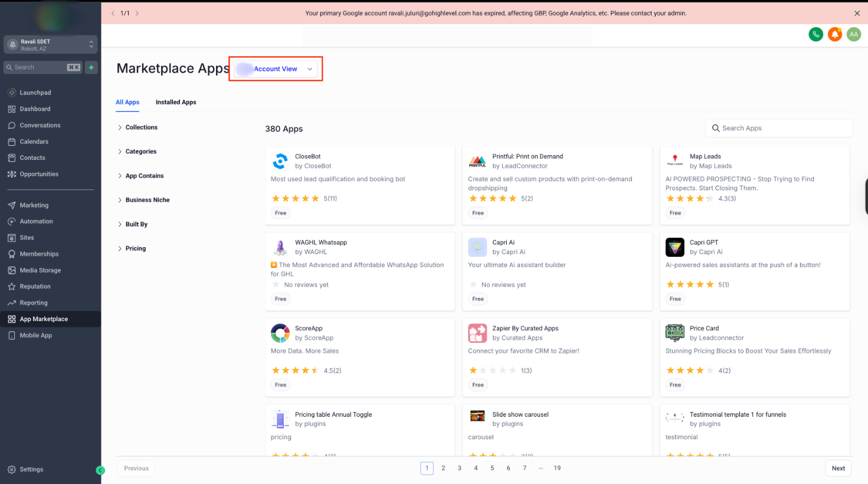Click the Reporting chart icon

tap(12, 303)
